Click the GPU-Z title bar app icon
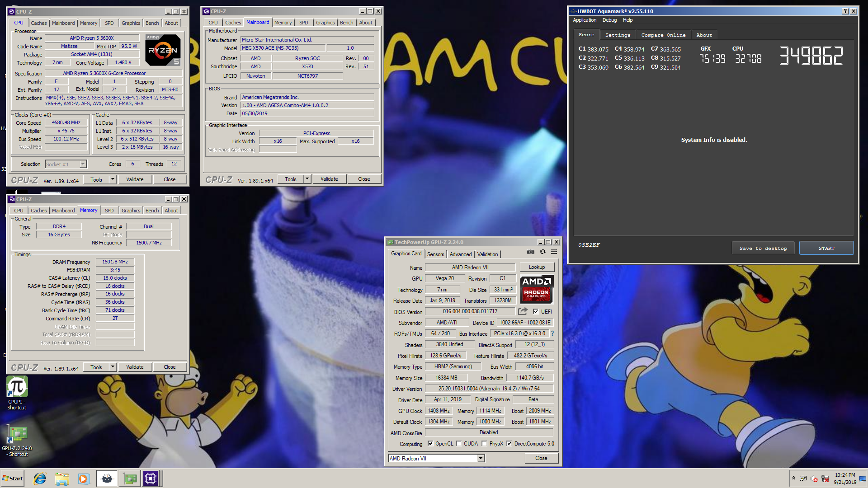 [x=390, y=242]
